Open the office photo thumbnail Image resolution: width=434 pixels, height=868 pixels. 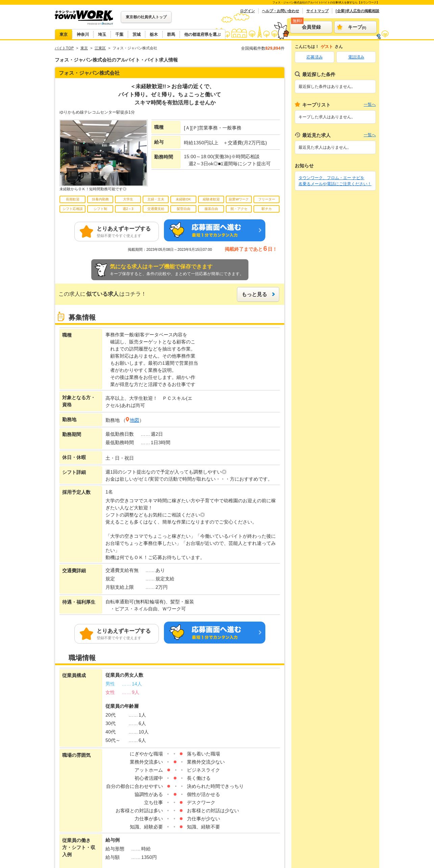click(103, 153)
